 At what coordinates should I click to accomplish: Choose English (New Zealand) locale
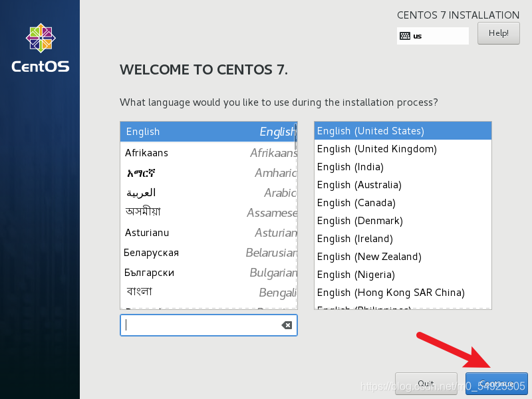(x=403, y=257)
